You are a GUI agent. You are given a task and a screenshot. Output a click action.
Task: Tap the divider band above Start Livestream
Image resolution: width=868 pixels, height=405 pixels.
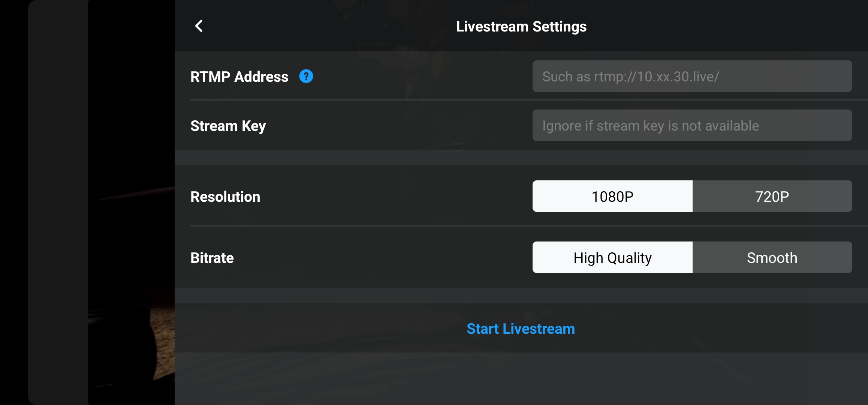pos(521,295)
